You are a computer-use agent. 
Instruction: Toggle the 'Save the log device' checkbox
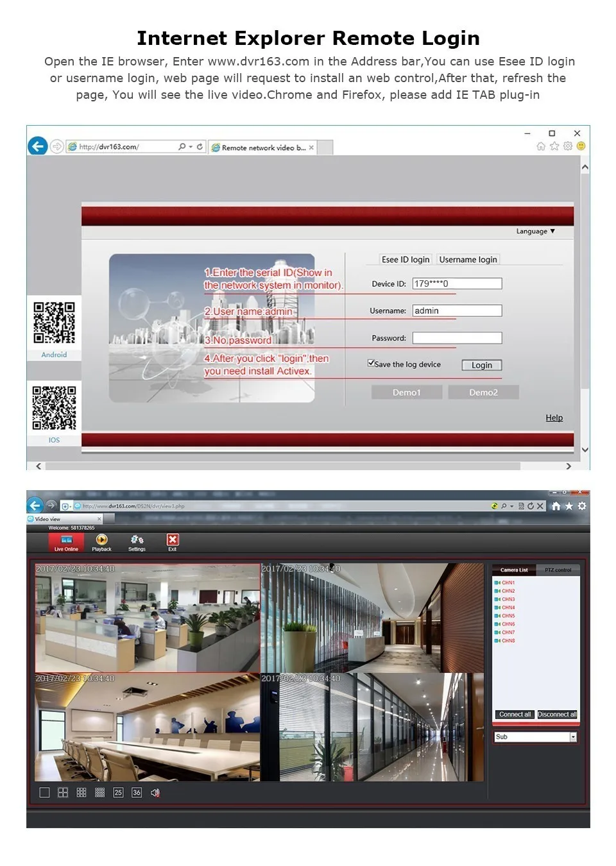tap(371, 363)
